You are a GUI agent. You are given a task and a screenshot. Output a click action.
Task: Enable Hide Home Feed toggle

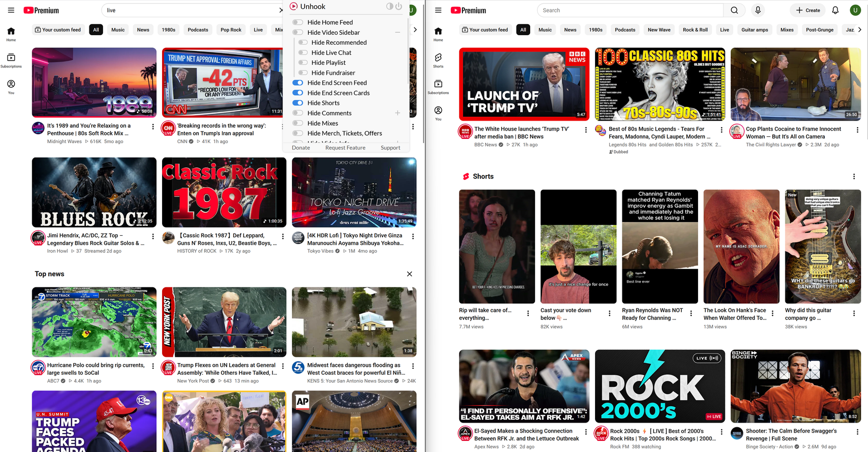click(298, 22)
